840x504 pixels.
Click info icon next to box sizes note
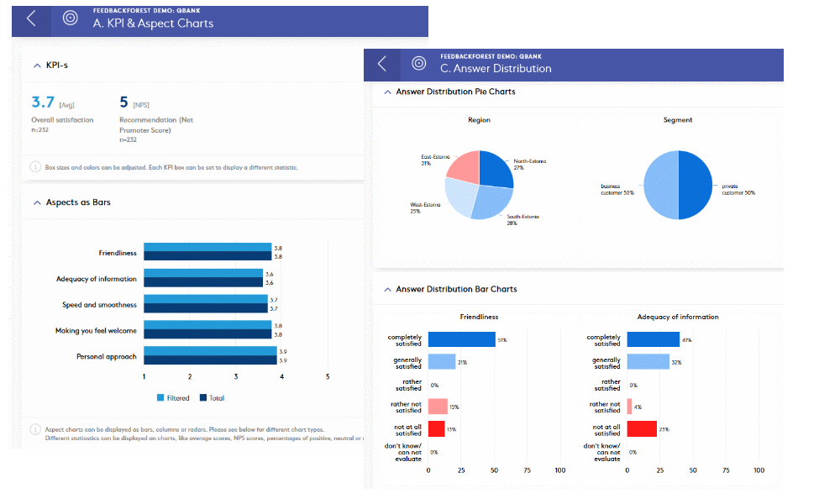pos(35,167)
